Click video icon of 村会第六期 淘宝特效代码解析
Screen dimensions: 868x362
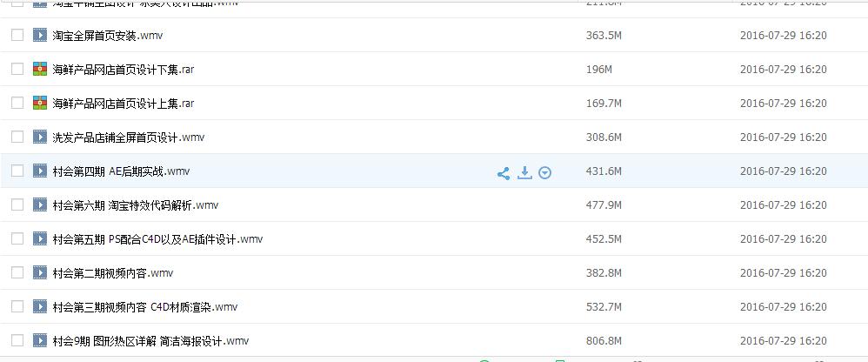pyautogui.click(x=40, y=204)
